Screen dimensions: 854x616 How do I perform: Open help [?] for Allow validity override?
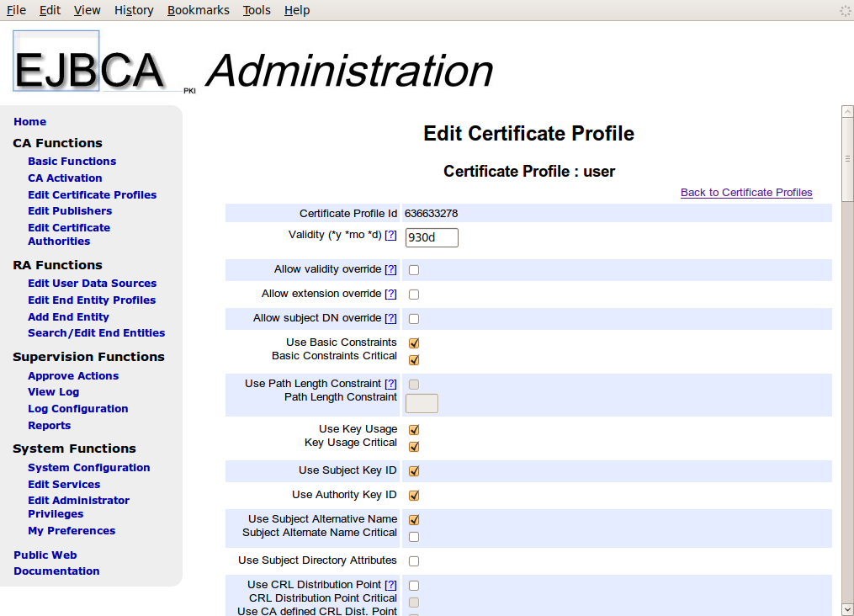[x=390, y=269]
